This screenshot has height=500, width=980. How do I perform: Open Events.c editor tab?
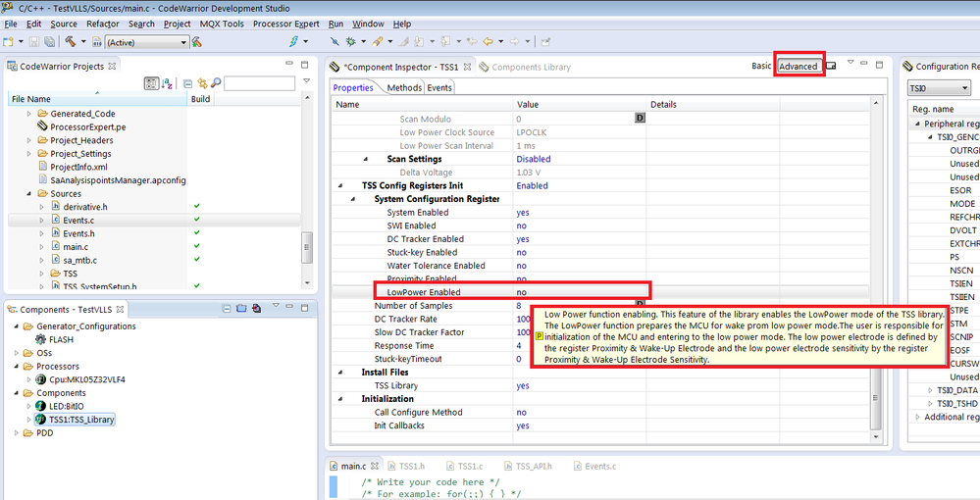click(595, 467)
